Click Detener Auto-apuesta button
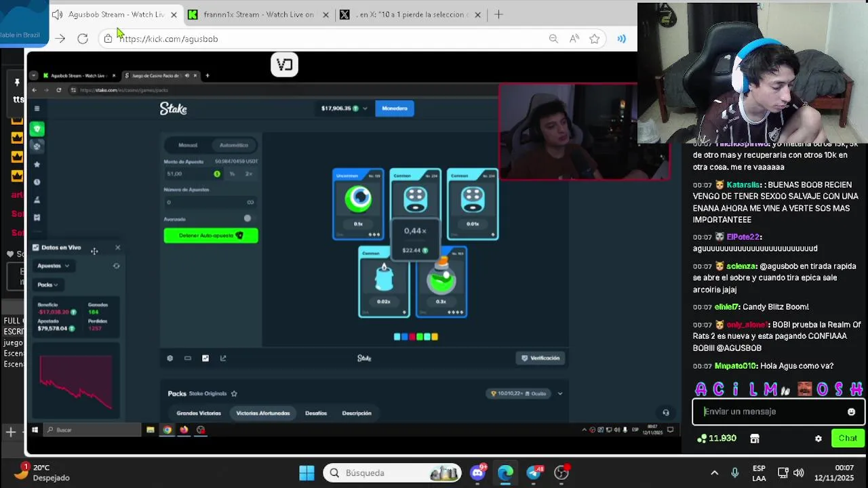This screenshot has width=868, height=488. 211,235
